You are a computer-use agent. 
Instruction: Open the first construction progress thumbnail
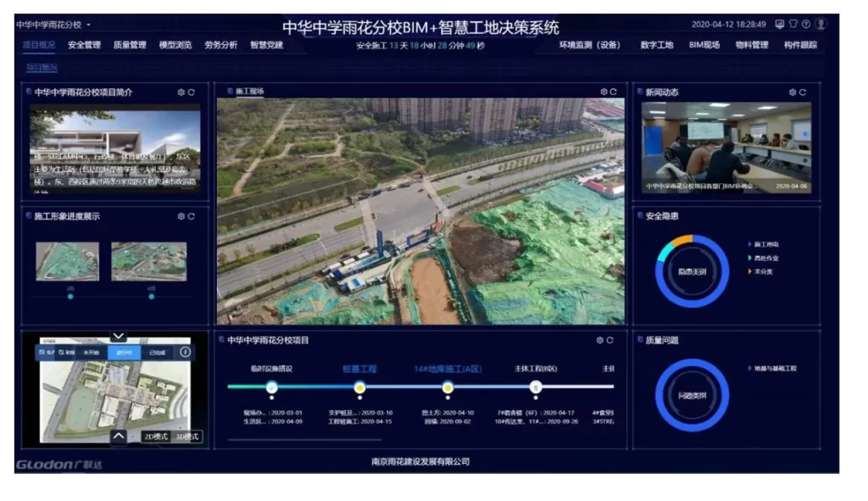pyautogui.click(x=68, y=261)
